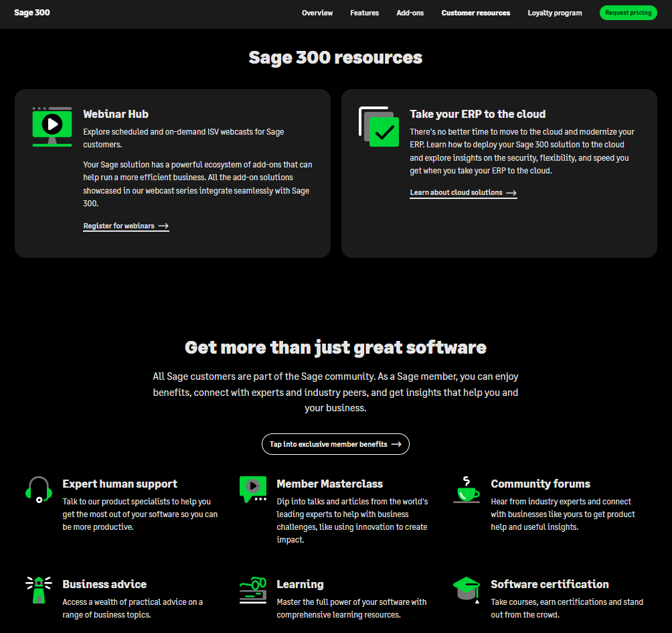The height and width of the screenshot is (633, 672).
Task: Click the arrow beside Learn about cloud solutions
Action: coord(511,193)
